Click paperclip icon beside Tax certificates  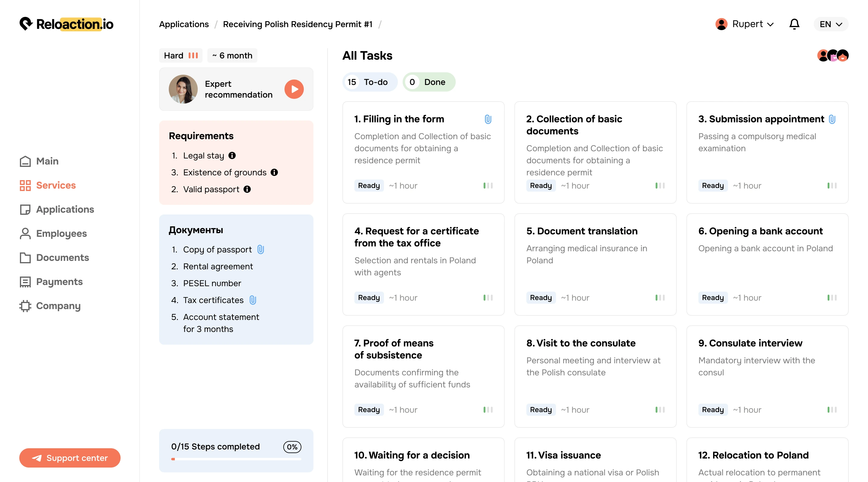point(253,300)
